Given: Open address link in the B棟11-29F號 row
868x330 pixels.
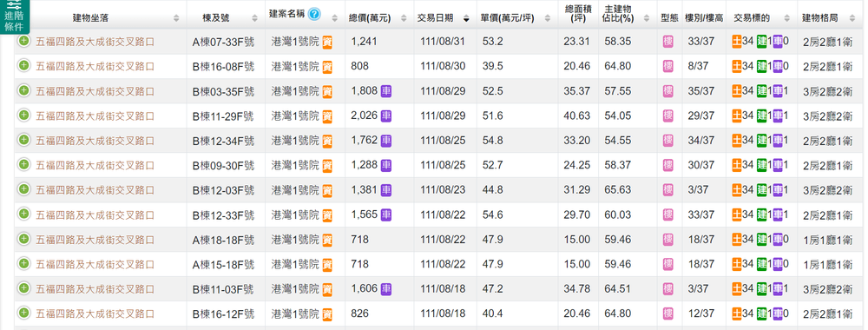Looking at the screenshot, I should [x=95, y=115].
